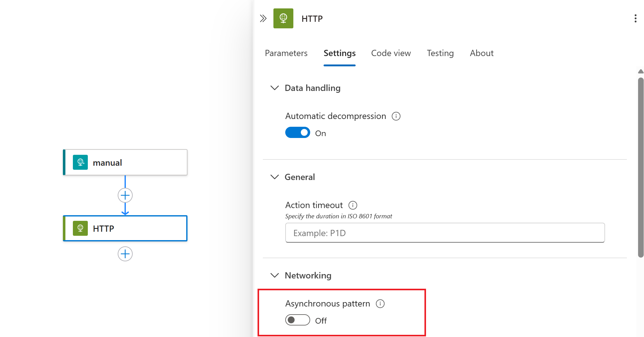The height and width of the screenshot is (337, 644).
Task: Open the Code view tab
Action: pos(391,53)
